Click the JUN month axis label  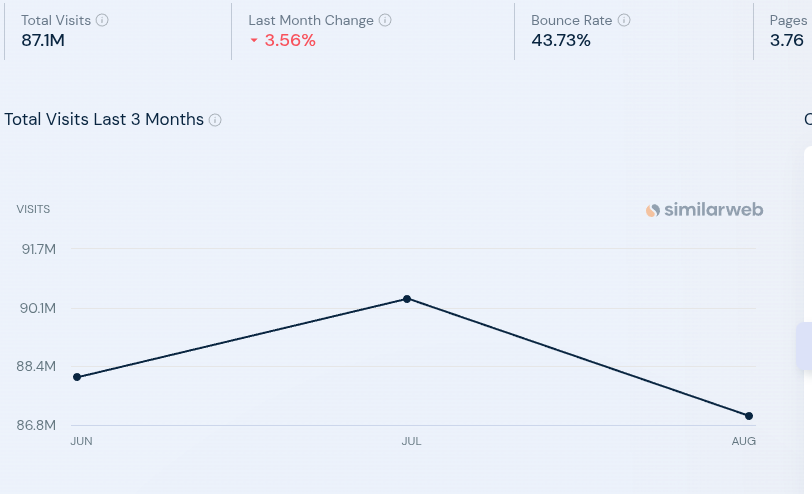tap(81, 441)
